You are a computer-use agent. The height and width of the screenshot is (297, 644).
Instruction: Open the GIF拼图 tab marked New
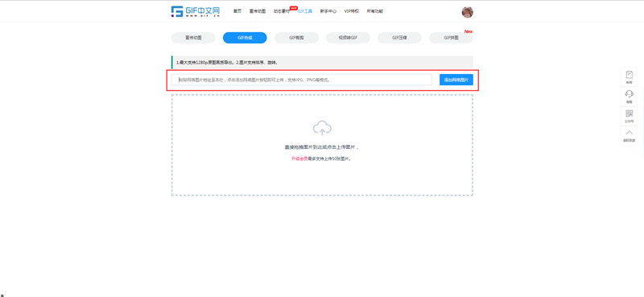coord(451,38)
